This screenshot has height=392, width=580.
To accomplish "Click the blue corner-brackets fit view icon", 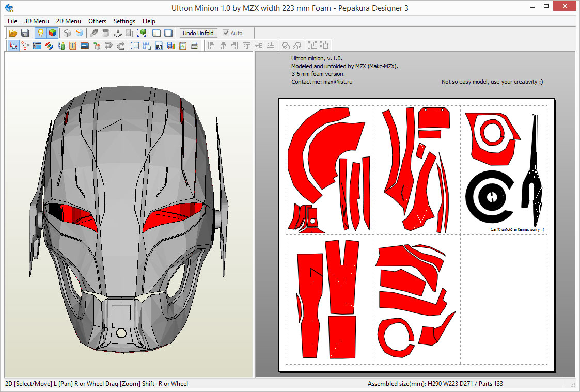I will click(135, 45).
